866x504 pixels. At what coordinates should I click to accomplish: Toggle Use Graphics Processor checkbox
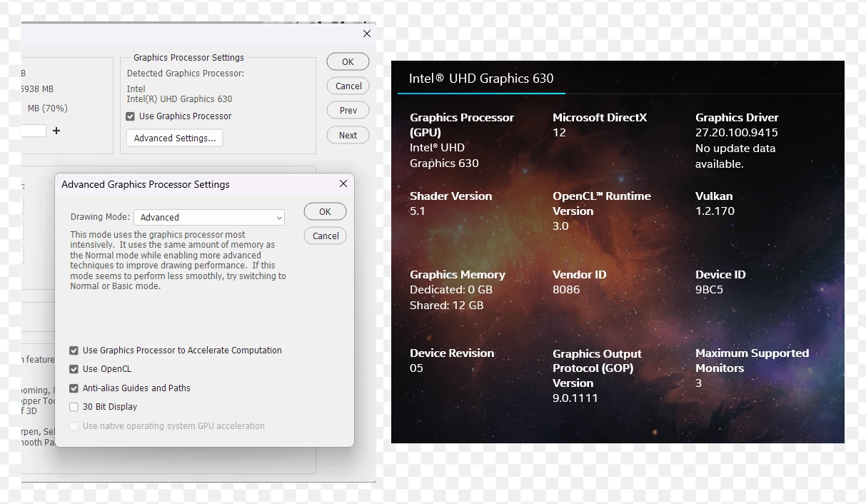[130, 116]
